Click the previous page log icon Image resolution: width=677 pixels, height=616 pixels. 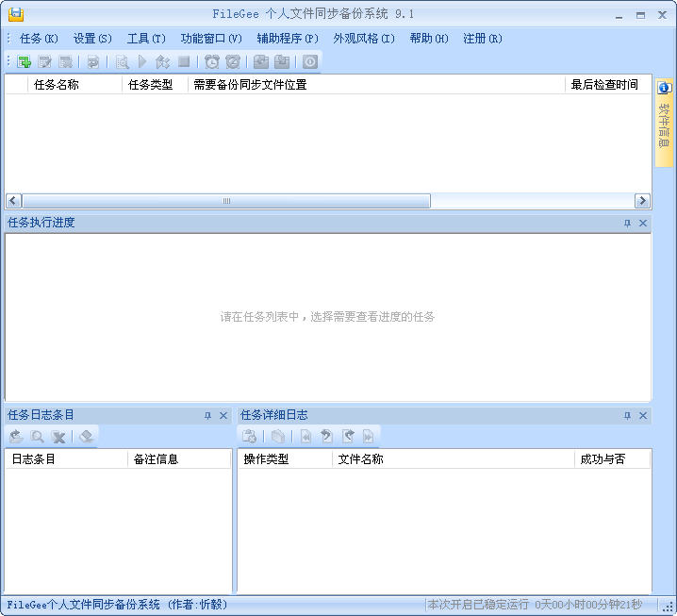(326, 437)
